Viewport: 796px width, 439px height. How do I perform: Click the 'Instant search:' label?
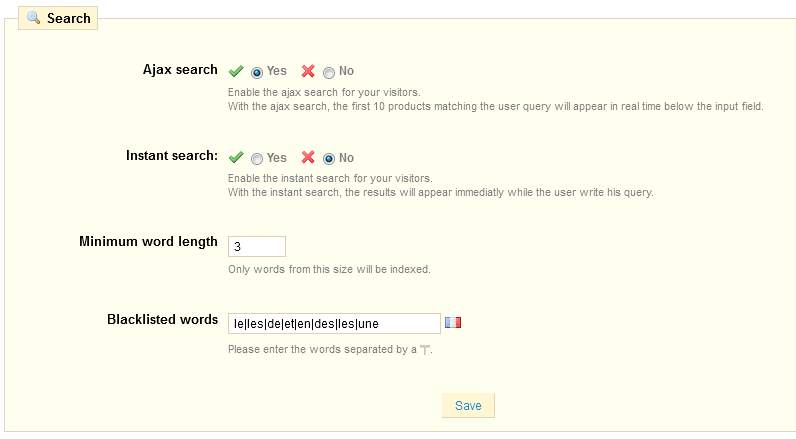click(172, 156)
